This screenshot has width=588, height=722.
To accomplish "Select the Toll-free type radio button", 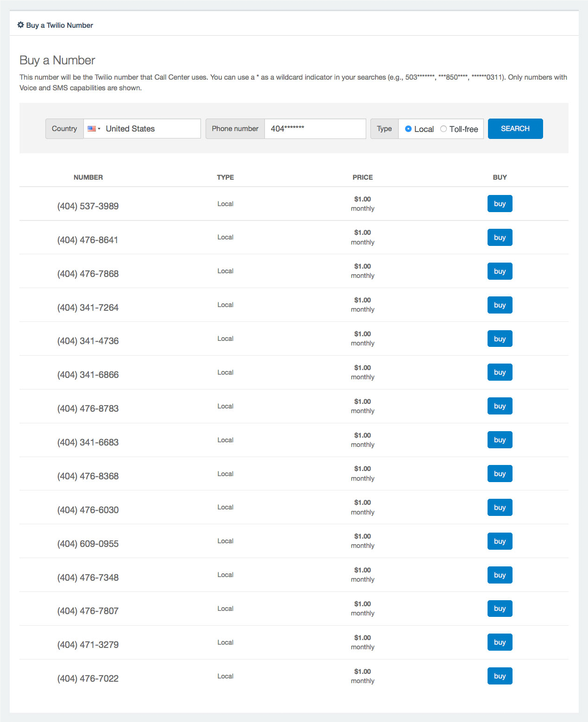I will pos(443,129).
